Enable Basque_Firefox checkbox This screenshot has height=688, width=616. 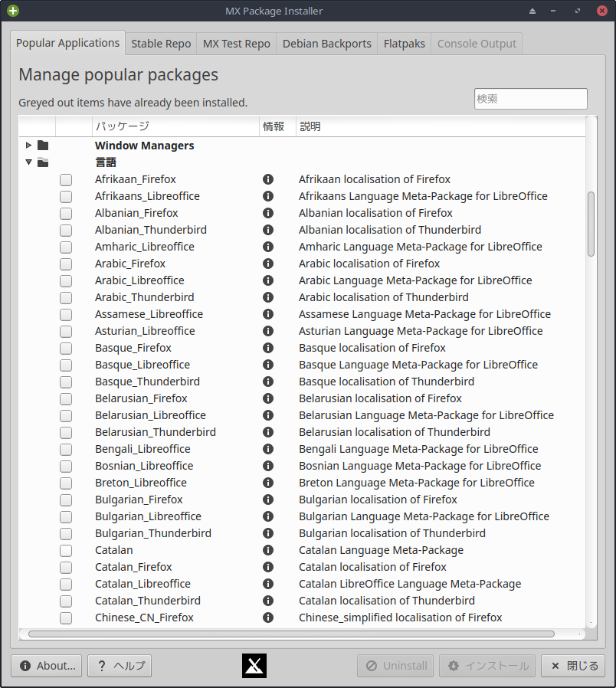pyautogui.click(x=66, y=349)
